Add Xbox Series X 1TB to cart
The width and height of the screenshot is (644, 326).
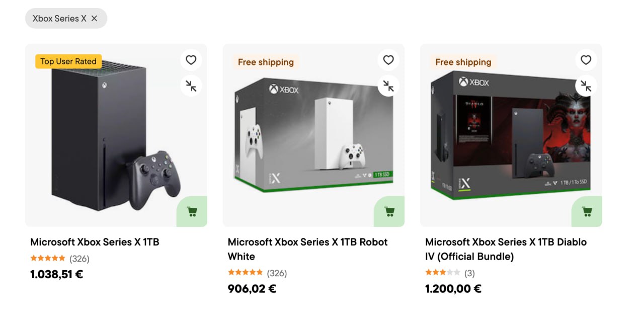pyautogui.click(x=192, y=211)
